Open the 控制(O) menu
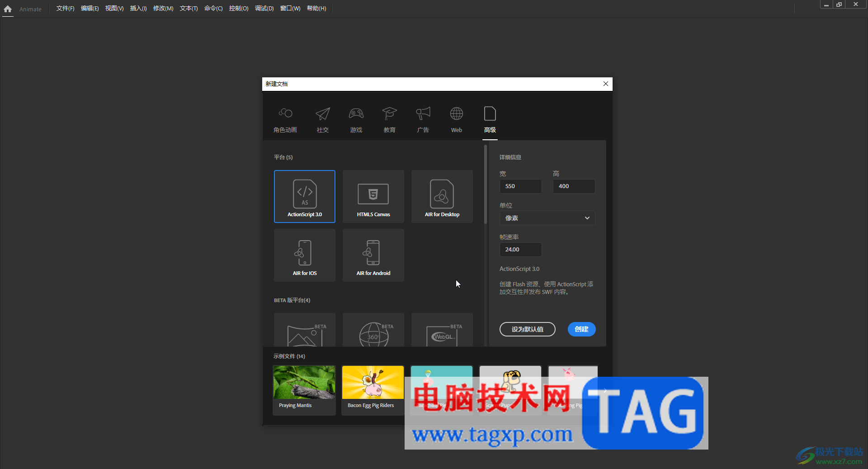Screen dimensions: 868x469 pos(239,9)
